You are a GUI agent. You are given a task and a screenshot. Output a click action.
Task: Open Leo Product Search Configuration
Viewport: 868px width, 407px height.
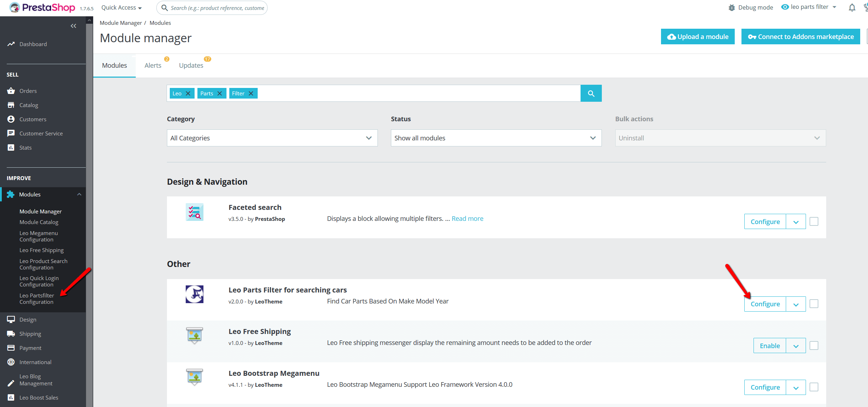pyautogui.click(x=43, y=264)
